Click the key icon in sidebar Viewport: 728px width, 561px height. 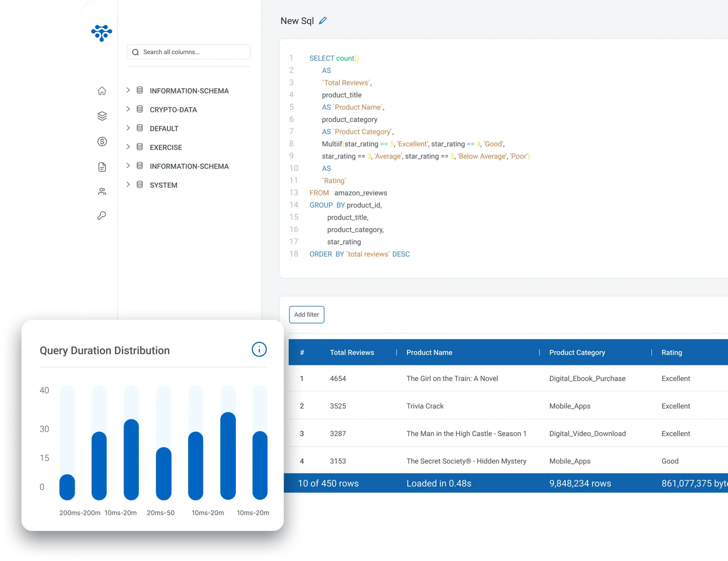click(x=102, y=215)
